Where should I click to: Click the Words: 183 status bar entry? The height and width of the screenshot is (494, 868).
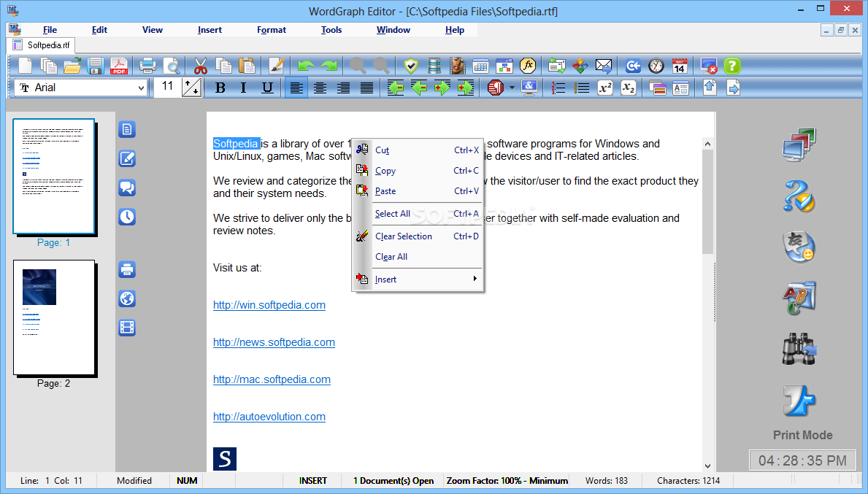606,481
